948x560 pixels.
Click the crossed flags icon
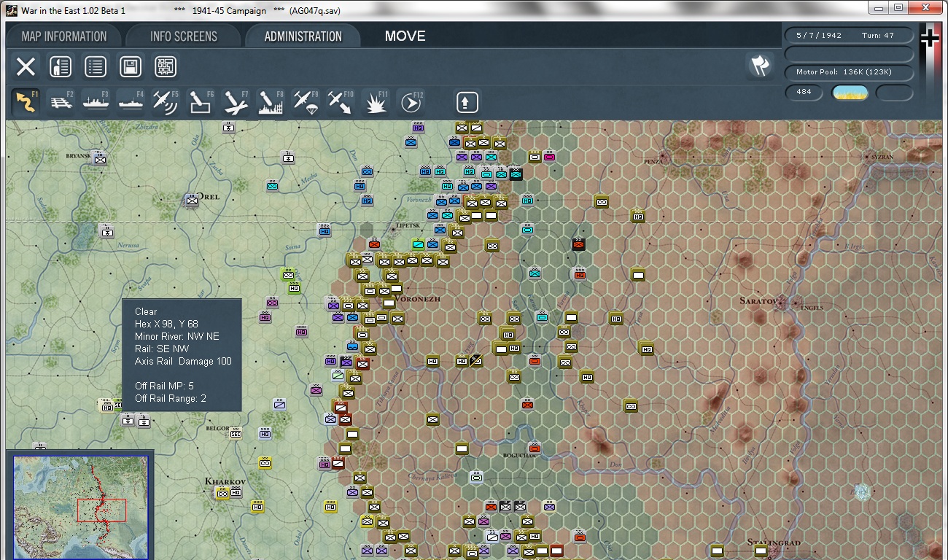click(x=760, y=66)
